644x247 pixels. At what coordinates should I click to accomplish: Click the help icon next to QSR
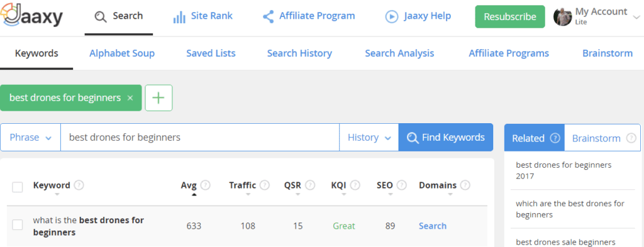pyautogui.click(x=310, y=185)
